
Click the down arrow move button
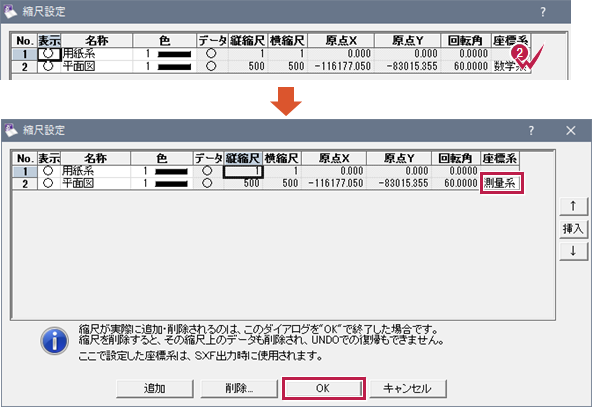[x=573, y=251]
